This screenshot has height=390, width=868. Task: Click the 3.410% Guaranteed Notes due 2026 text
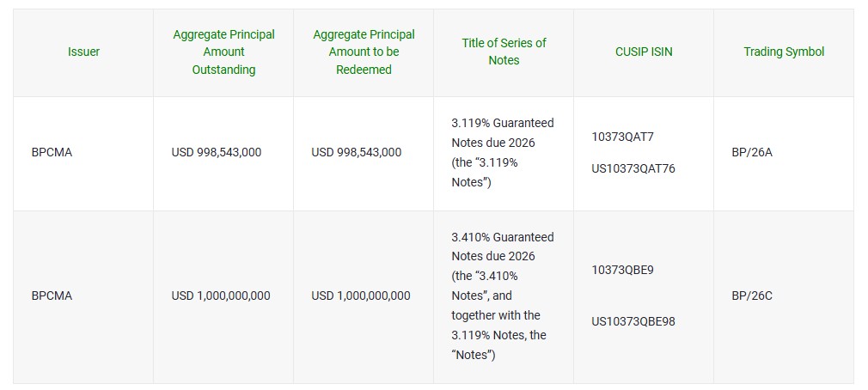[503, 247]
